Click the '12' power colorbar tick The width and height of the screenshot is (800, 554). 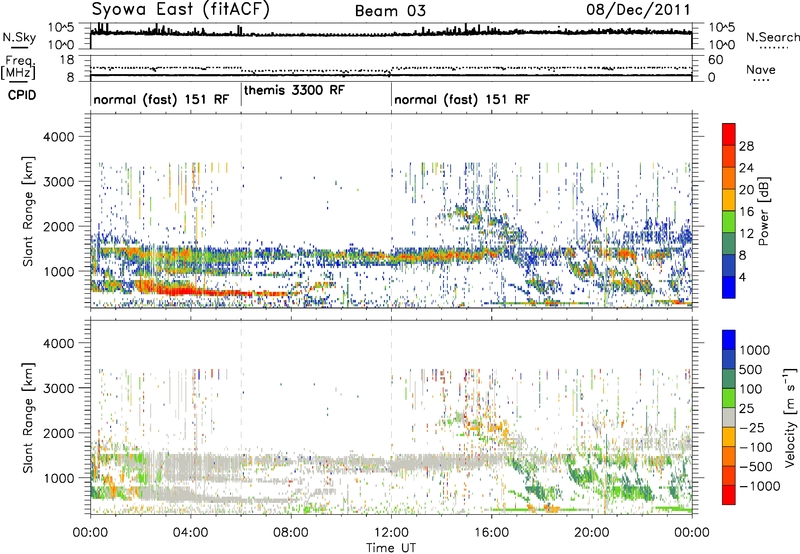click(x=746, y=233)
